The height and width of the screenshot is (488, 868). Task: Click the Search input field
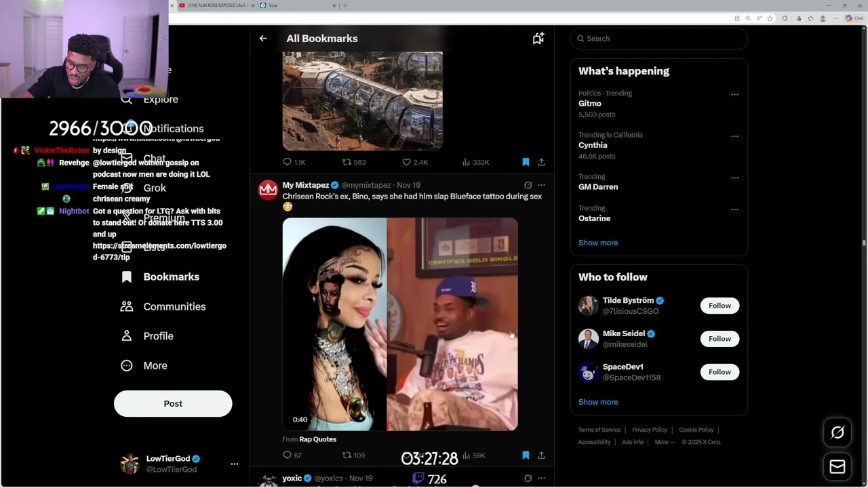tap(658, 39)
